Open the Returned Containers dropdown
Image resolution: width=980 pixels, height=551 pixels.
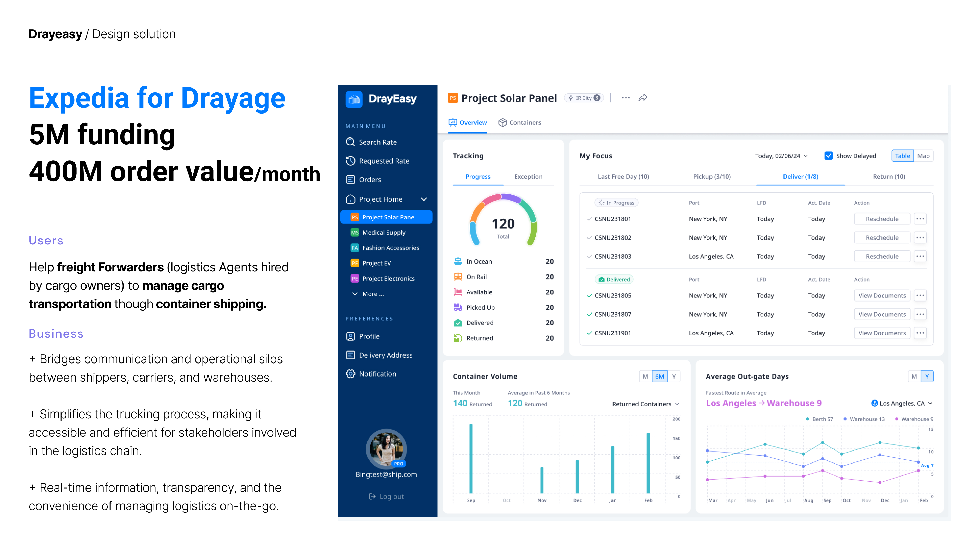point(645,404)
